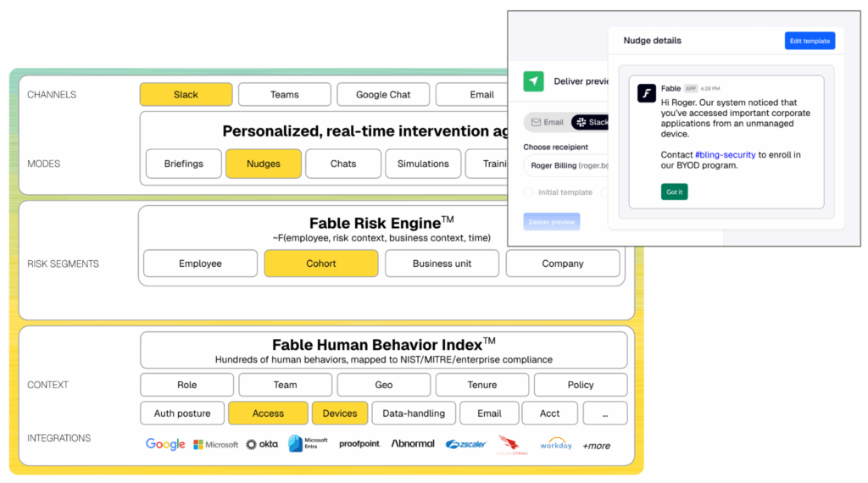Click the Edit template button

tap(810, 41)
